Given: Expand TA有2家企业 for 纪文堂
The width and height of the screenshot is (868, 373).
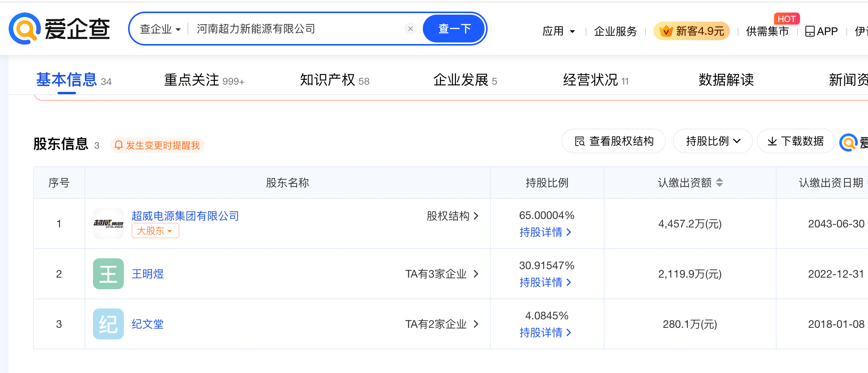Looking at the screenshot, I should tap(442, 324).
